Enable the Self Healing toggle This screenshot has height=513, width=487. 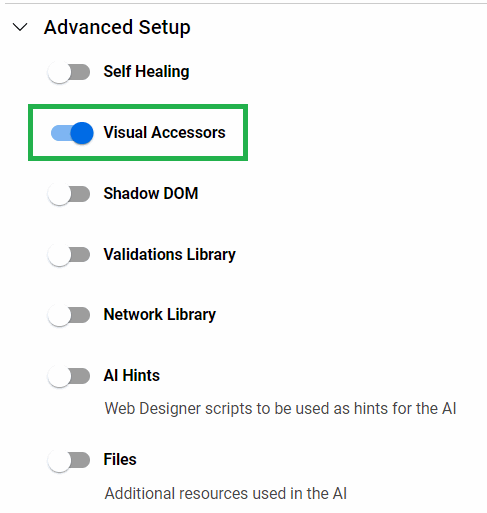[x=69, y=72]
